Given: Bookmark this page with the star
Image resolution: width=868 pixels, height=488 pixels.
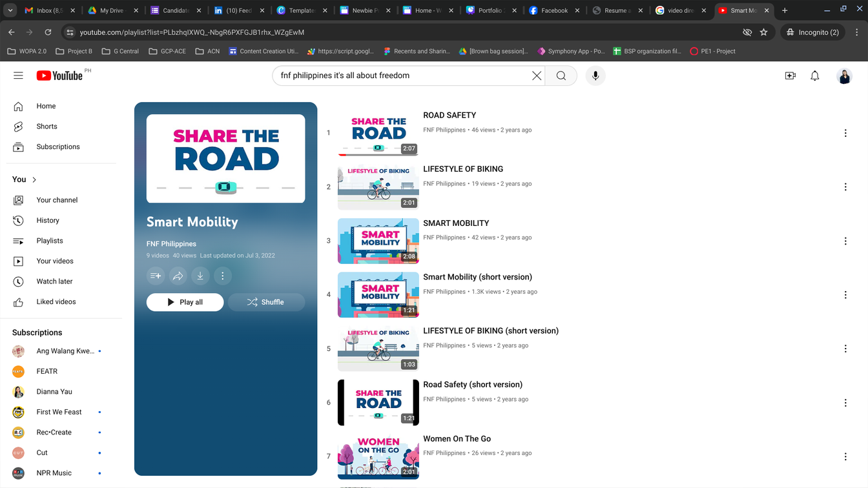Looking at the screenshot, I should coord(764,32).
